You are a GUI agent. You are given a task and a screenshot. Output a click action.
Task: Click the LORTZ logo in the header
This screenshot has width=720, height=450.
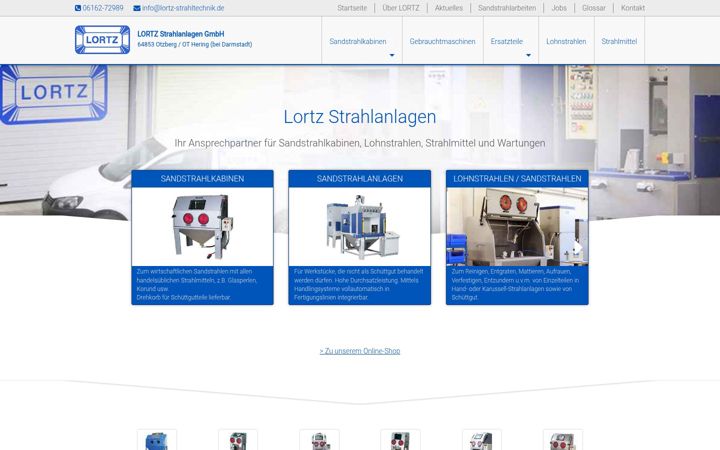click(x=102, y=39)
